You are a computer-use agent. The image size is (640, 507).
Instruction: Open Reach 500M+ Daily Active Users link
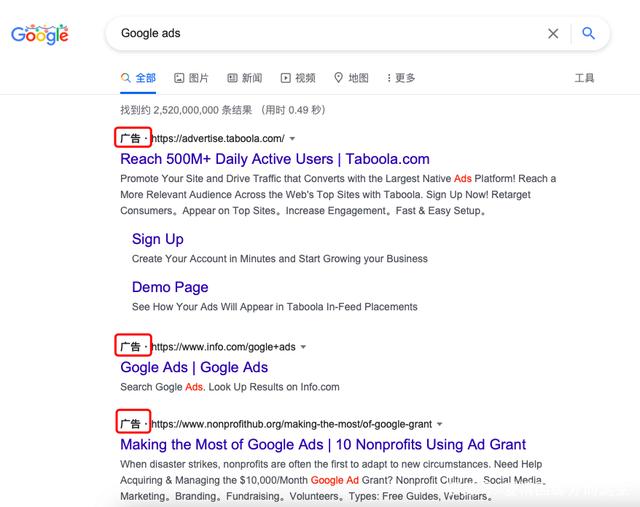[275, 159]
